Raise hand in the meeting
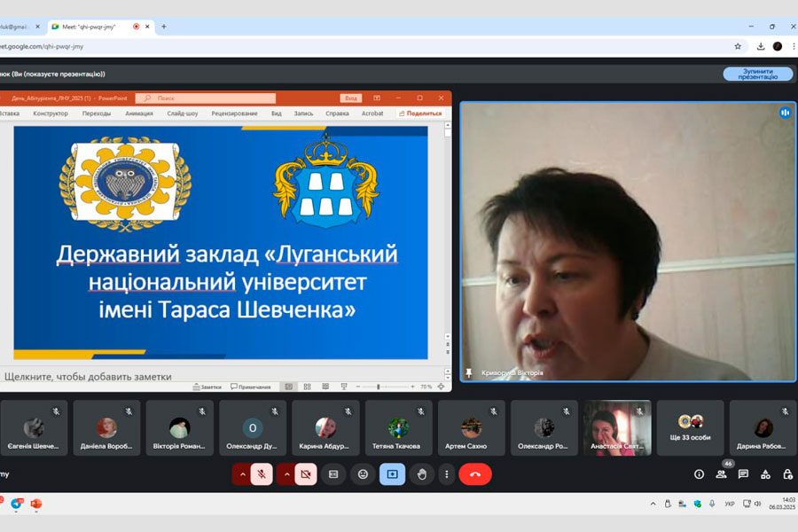The width and height of the screenshot is (798, 532). pyautogui.click(x=422, y=474)
